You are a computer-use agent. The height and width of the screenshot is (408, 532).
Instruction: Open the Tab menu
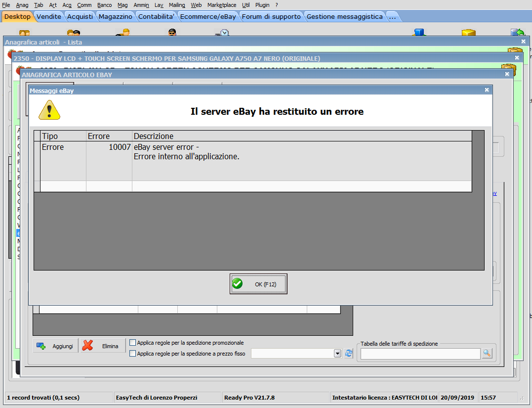point(39,5)
